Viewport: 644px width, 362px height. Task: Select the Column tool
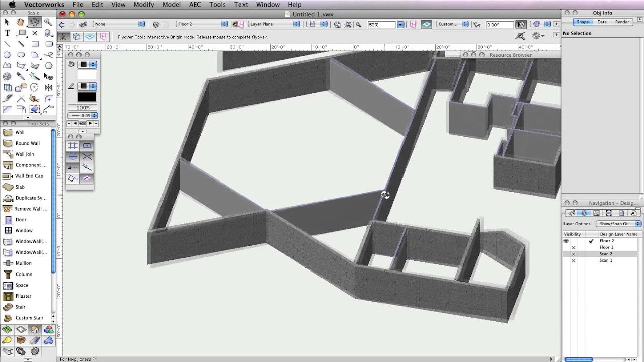tap(8, 274)
